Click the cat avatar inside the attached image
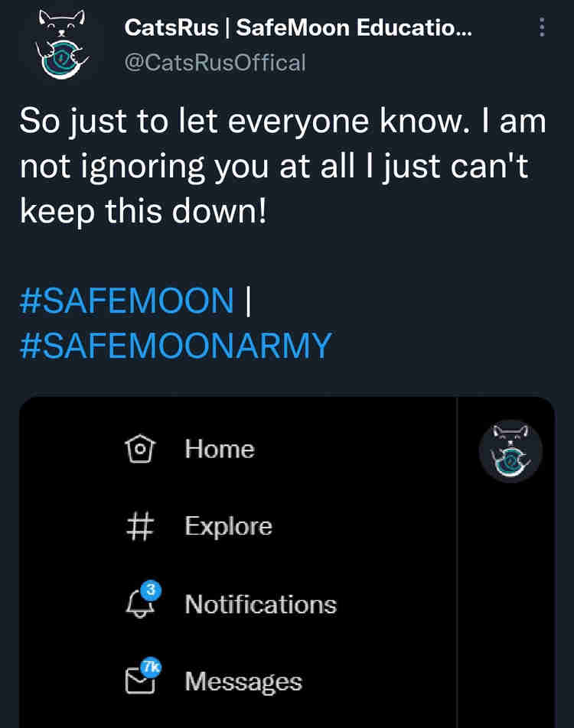 click(x=510, y=451)
